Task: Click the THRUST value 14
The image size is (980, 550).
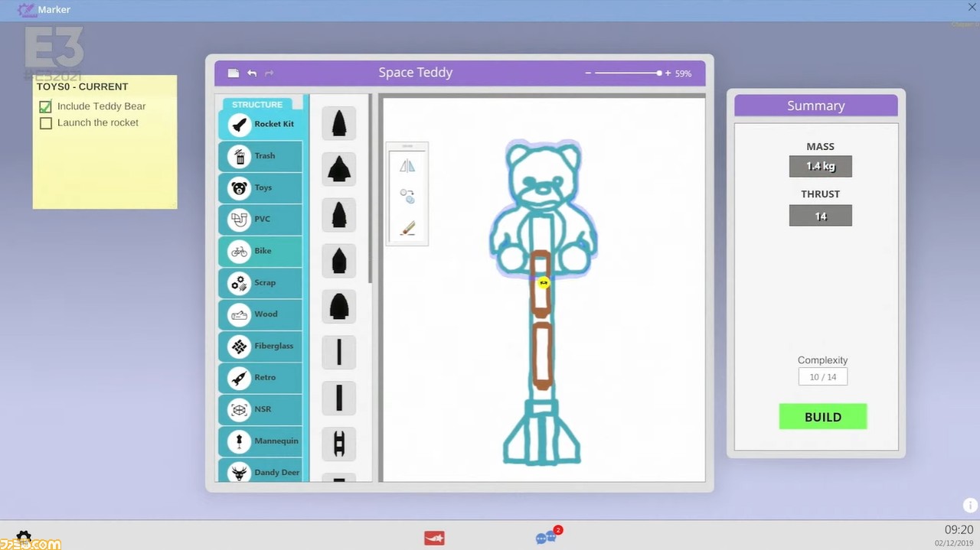Action: point(820,216)
